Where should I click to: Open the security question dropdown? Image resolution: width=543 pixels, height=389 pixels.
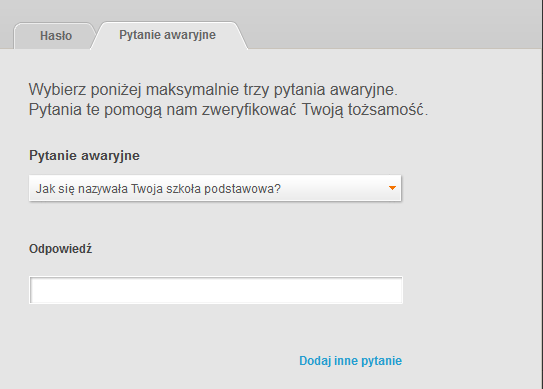[215, 188]
